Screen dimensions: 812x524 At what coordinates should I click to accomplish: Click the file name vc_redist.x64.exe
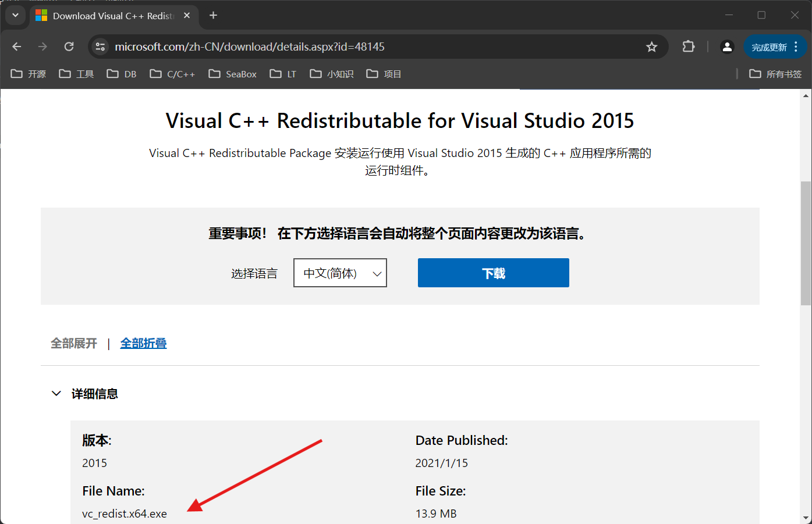[x=125, y=514]
